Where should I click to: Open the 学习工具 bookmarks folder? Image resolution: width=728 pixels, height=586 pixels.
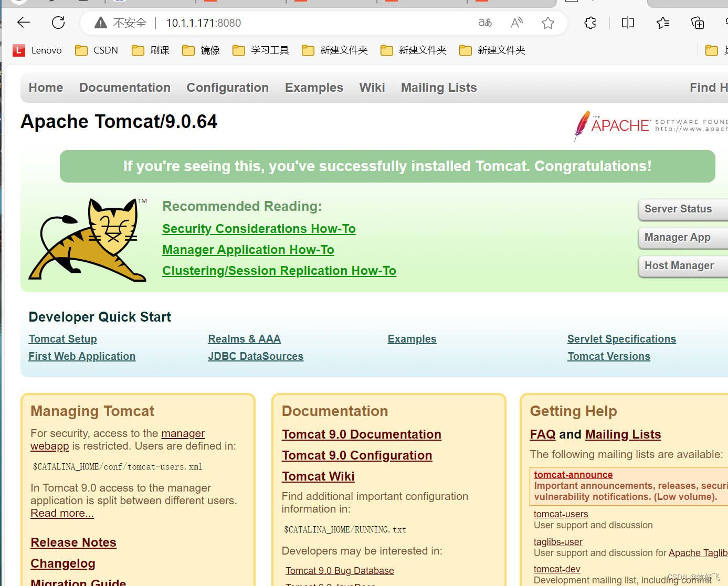click(261, 50)
